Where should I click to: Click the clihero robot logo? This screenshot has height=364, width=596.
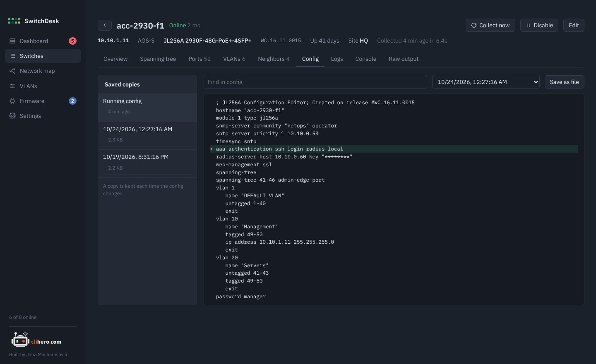click(20, 340)
